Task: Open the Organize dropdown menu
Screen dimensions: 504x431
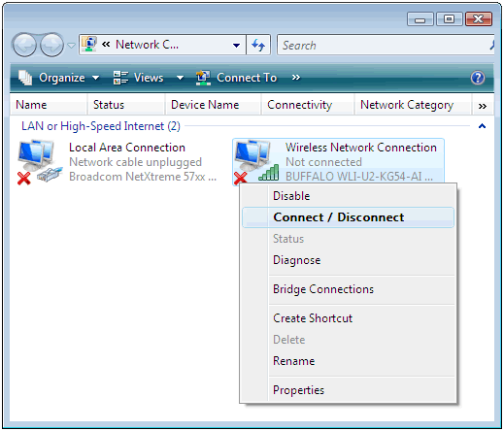Action: point(58,78)
